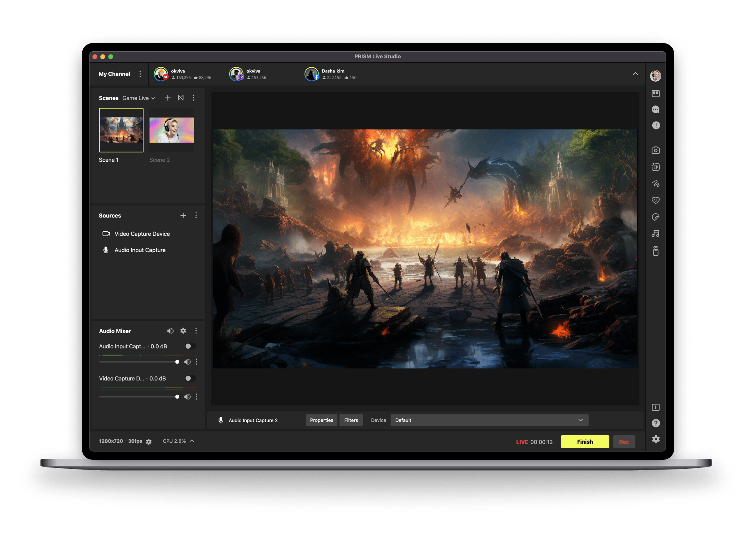Image resolution: width=756 pixels, height=541 pixels.
Task: Click the live preview canvas
Action: (425, 249)
